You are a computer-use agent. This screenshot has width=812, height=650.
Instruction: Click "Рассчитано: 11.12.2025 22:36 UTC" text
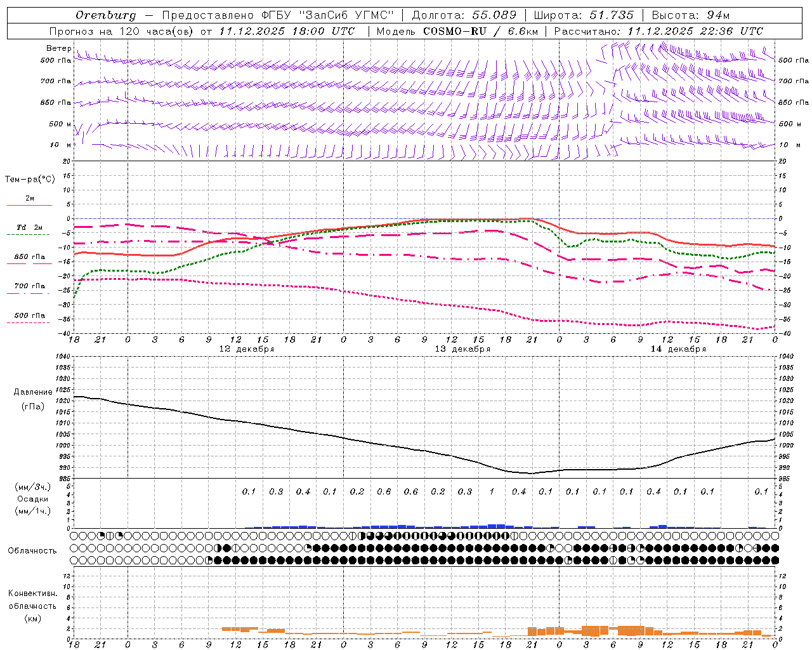point(658,31)
